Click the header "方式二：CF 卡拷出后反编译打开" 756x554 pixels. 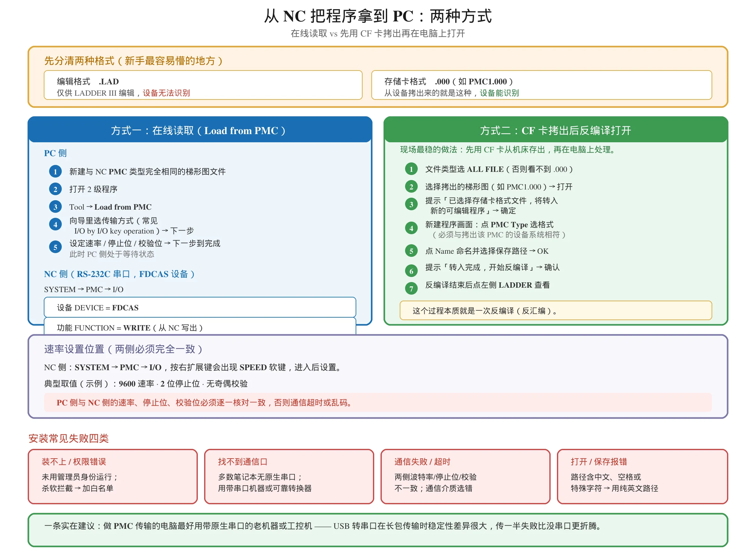tap(556, 130)
